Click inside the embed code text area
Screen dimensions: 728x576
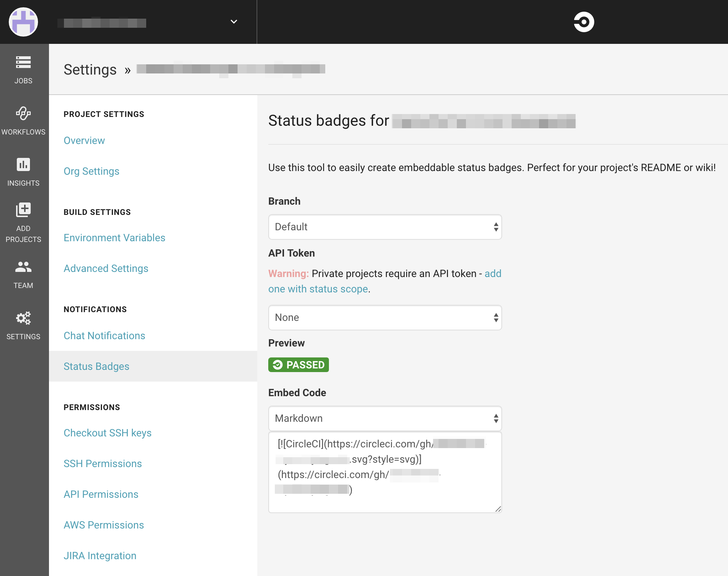coord(385,471)
